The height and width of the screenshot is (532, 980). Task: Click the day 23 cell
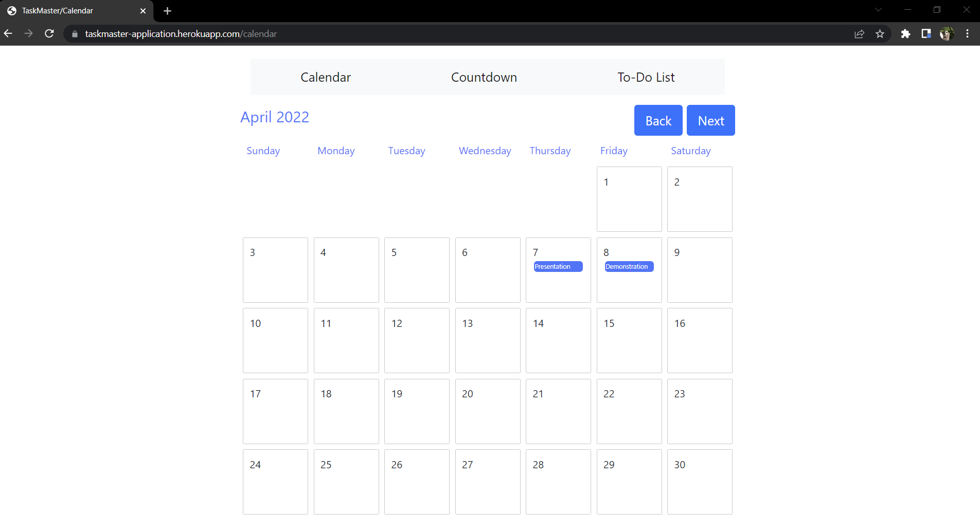pyautogui.click(x=700, y=411)
